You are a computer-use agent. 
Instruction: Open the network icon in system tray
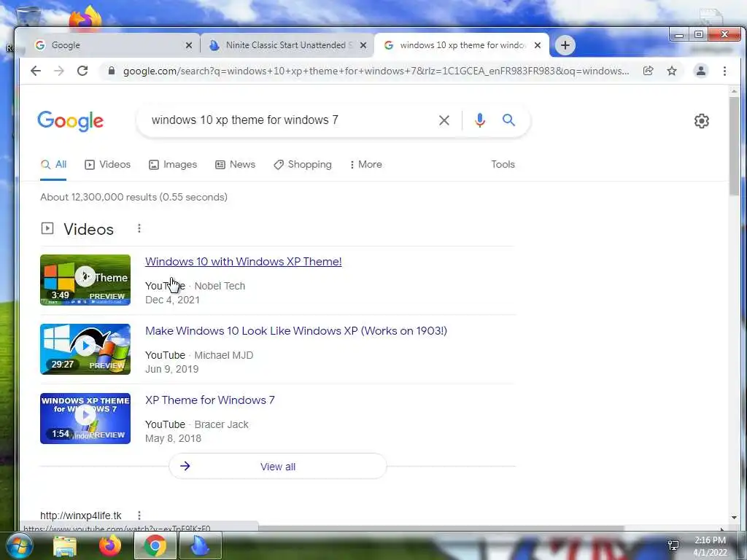coord(673,545)
